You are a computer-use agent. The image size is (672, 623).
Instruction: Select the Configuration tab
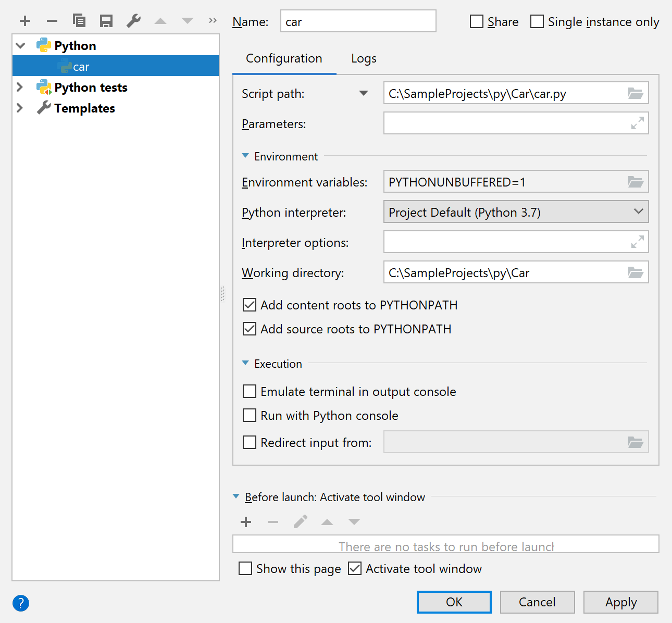point(284,59)
